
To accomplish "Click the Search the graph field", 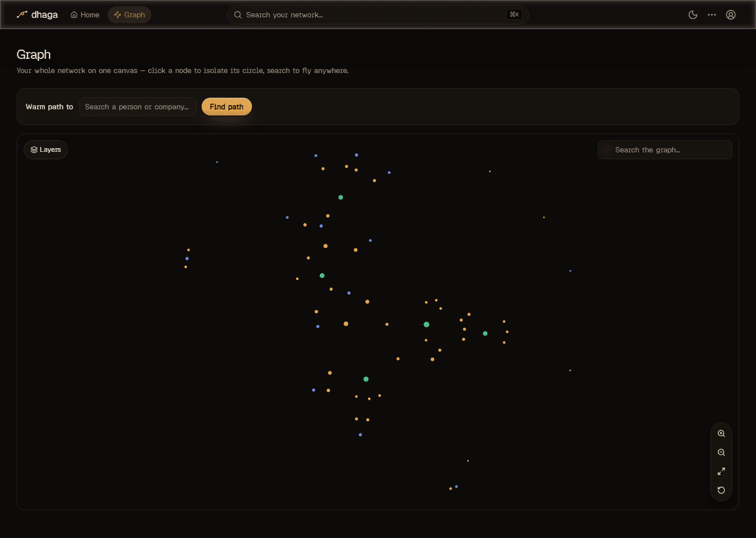I will (665, 150).
